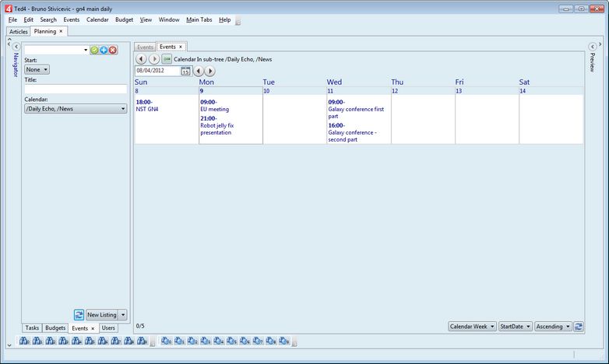Click binoculars search shortcut 9
The width and height of the screenshot is (609, 364).
point(143,341)
